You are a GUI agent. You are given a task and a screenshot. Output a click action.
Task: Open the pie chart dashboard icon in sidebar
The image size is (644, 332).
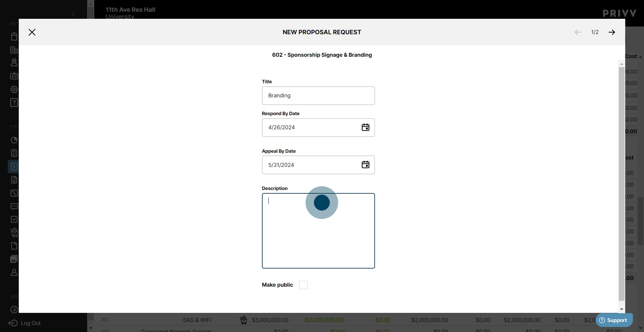click(x=14, y=140)
